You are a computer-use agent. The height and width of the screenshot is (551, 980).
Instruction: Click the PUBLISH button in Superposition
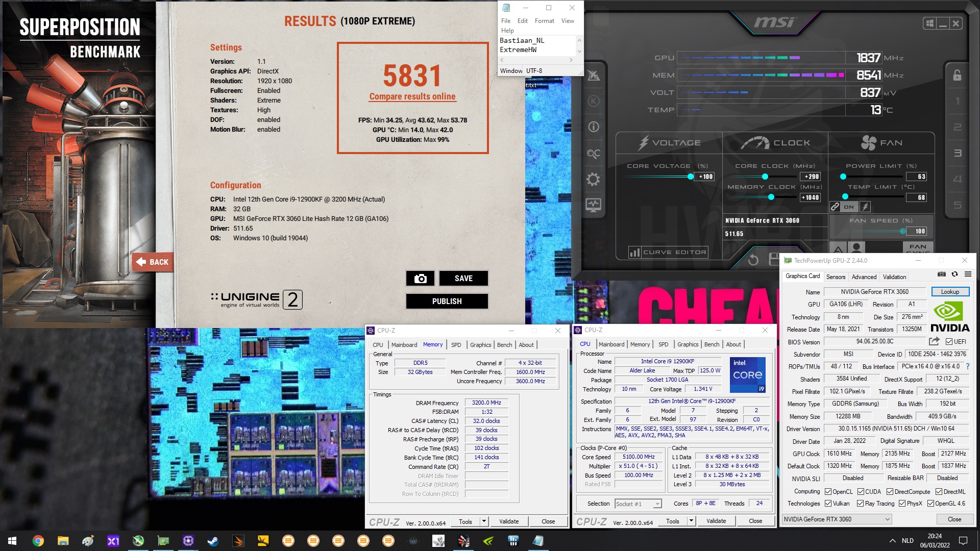(x=447, y=302)
